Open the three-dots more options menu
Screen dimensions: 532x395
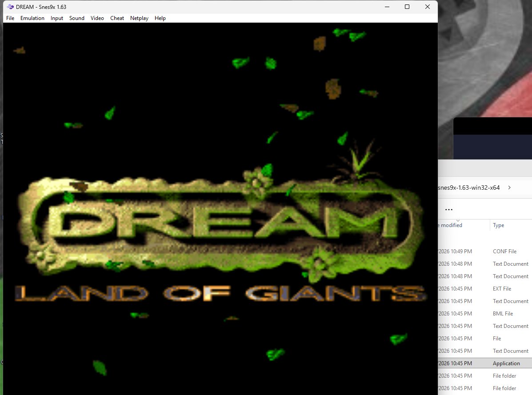(x=449, y=210)
